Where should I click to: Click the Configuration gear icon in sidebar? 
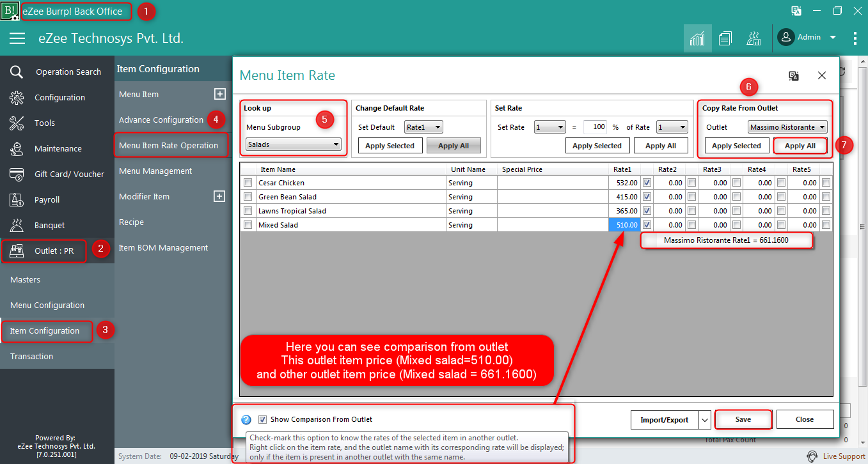(x=17, y=97)
